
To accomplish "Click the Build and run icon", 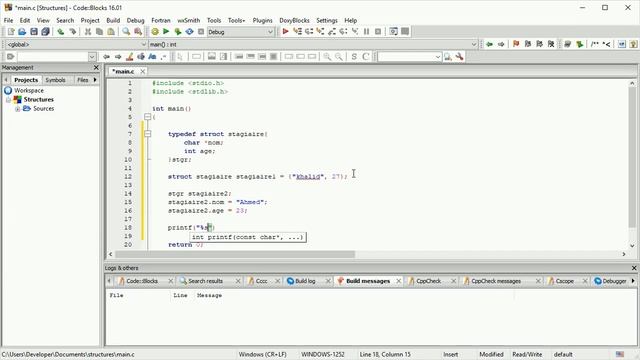I will click(178, 31).
